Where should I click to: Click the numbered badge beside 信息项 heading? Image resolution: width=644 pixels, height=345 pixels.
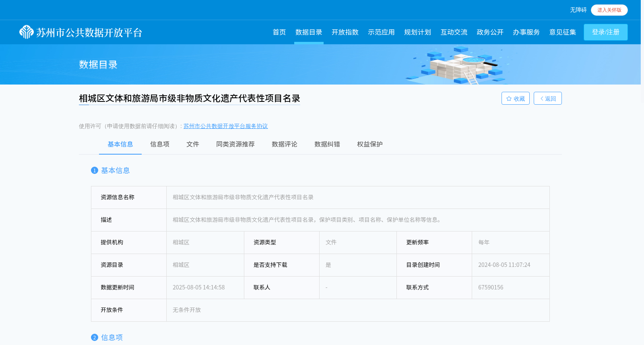(x=95, y=337)
